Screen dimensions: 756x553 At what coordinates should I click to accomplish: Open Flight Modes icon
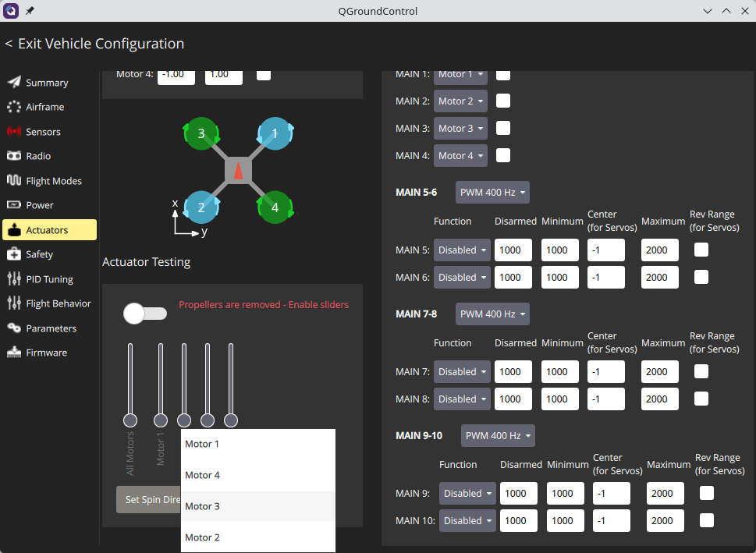pos(14,181)
